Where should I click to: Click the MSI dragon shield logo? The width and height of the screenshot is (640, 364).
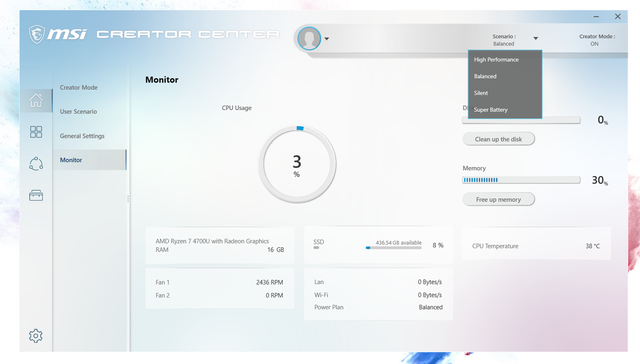click(x=37, y=34)
